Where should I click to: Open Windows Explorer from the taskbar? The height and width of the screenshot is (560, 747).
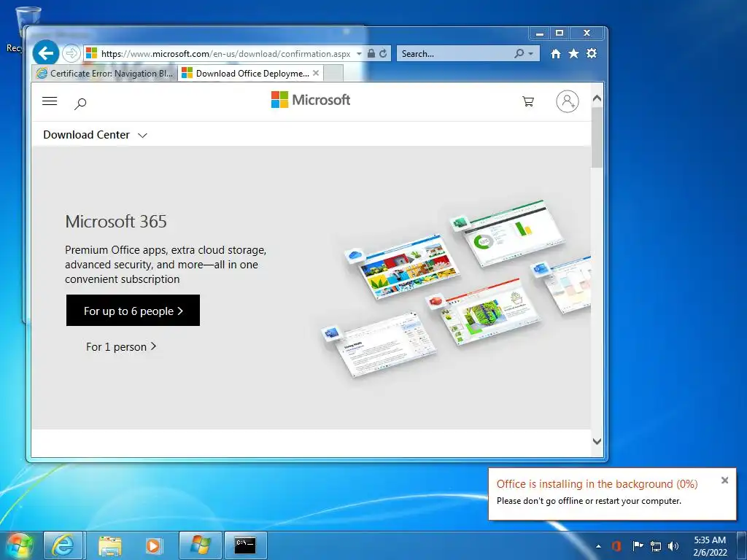[110, 545]
